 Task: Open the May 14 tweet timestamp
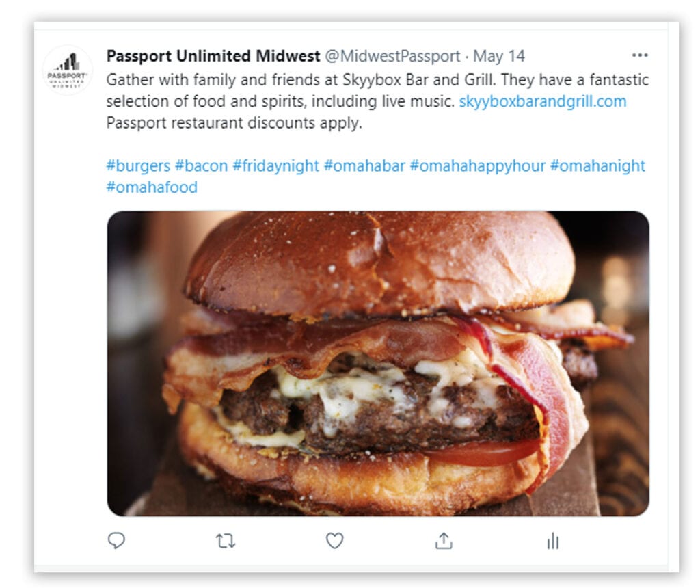click(x=498, y=56)
